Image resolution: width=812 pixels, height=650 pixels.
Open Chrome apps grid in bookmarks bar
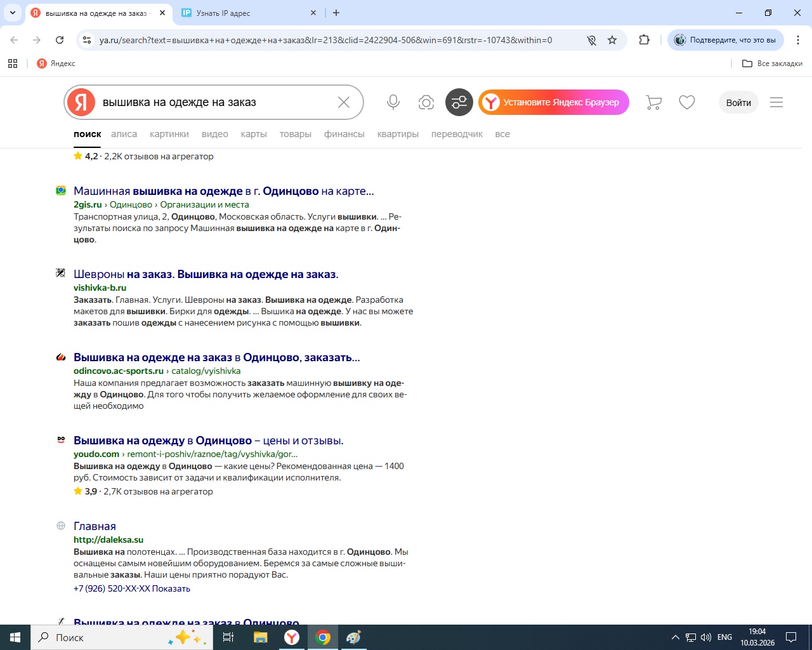click(13, 63)
